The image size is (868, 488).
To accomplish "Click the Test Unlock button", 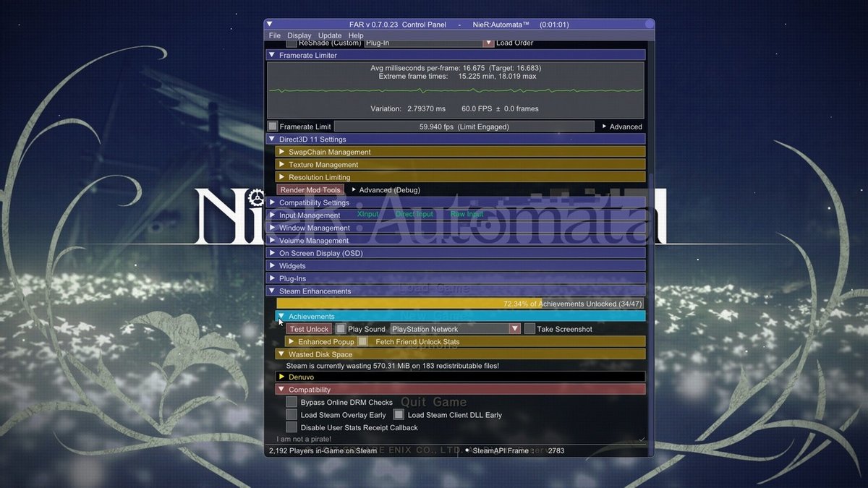I will pyautogui.click(x=309, y=328).
